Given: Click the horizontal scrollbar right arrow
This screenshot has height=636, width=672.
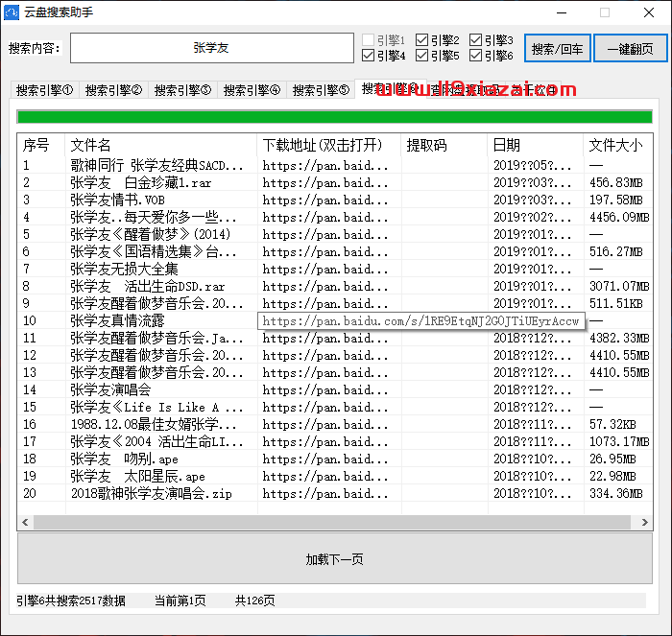Looking at the screenshot, I should point(644,522).
